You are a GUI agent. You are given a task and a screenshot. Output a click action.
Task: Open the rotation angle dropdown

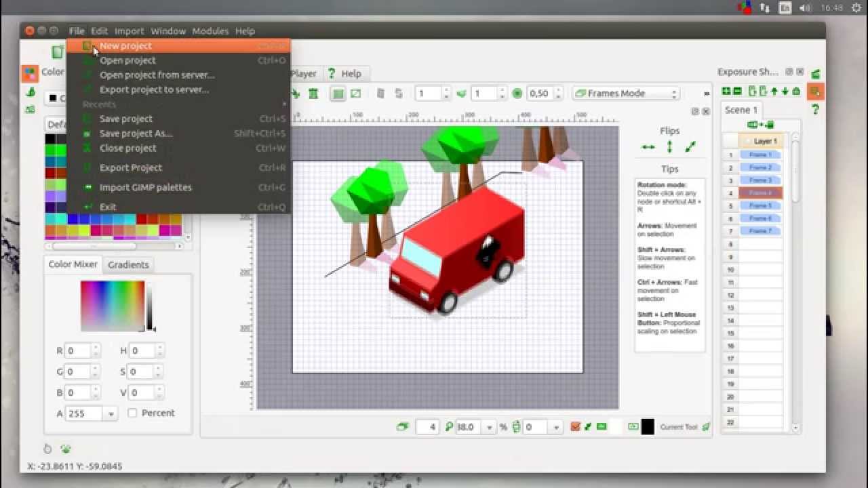click(555, 427)
